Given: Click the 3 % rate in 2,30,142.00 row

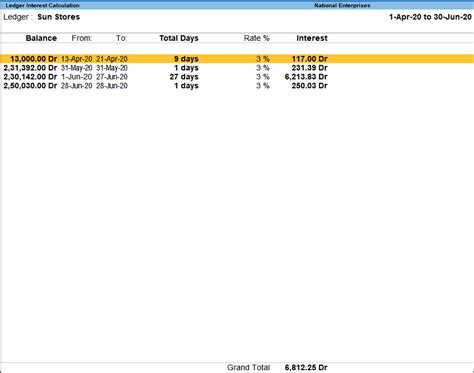Looking at the screenshot, I should (x=263, y=77).
